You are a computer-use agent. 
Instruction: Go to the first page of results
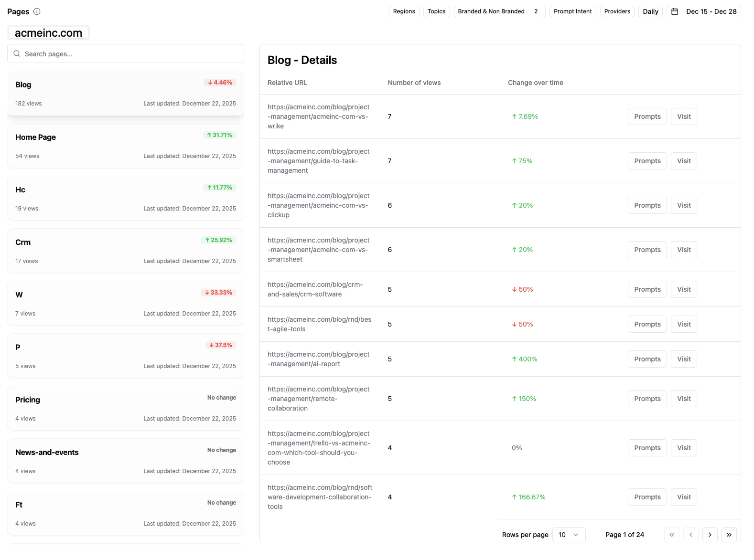pyautogui.click(x=671, y=535)
